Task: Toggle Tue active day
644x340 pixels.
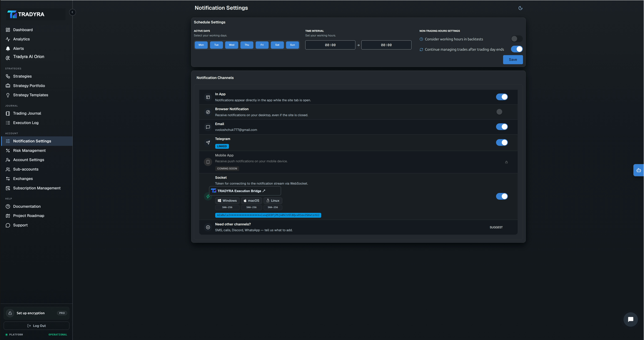Action: tap(216, 45)
